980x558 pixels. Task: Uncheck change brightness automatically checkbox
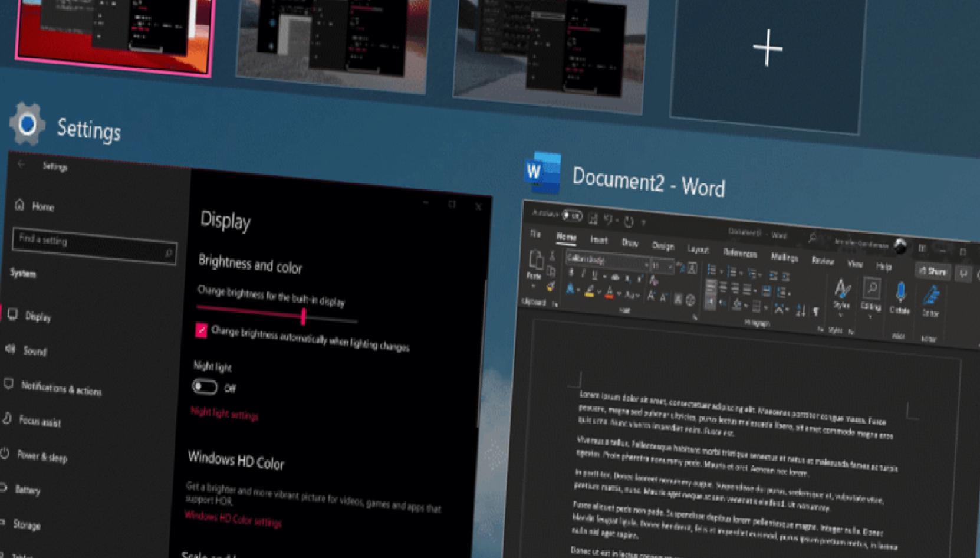[x=201, y=330]
